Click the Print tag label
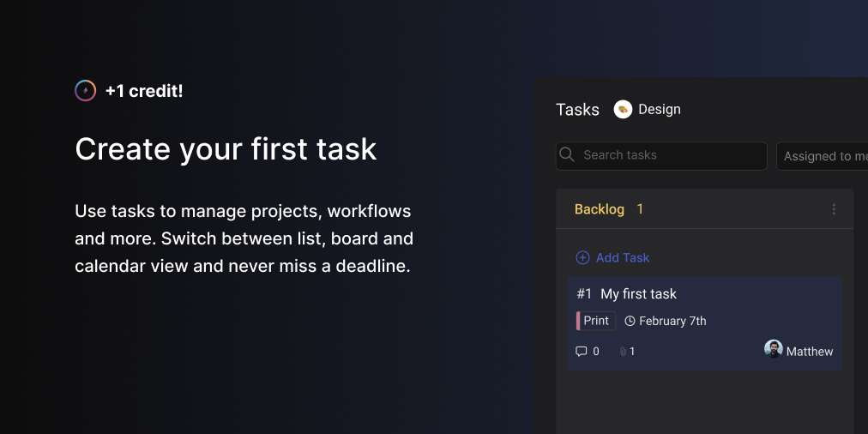 (597, 321)
